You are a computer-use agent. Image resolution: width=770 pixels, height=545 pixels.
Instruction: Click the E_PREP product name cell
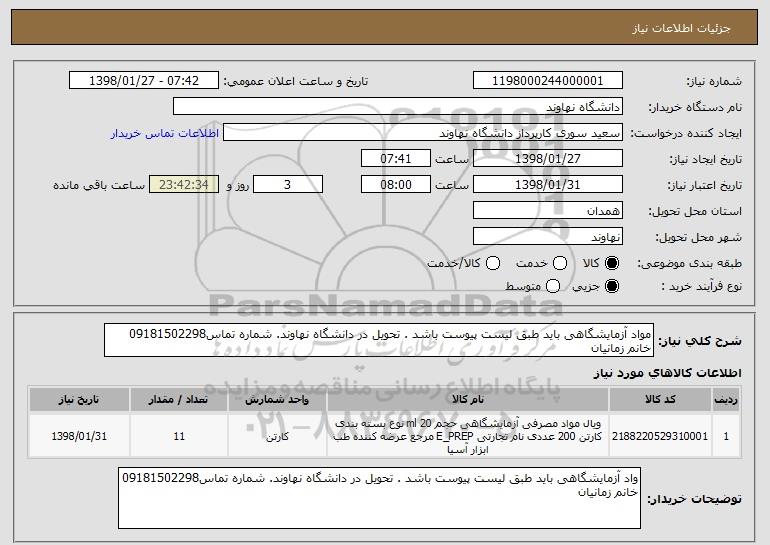pyautogui.click(x=468, y=436)
